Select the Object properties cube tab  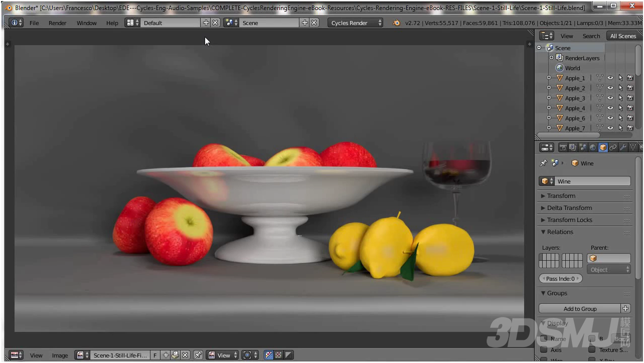[603, 147]
